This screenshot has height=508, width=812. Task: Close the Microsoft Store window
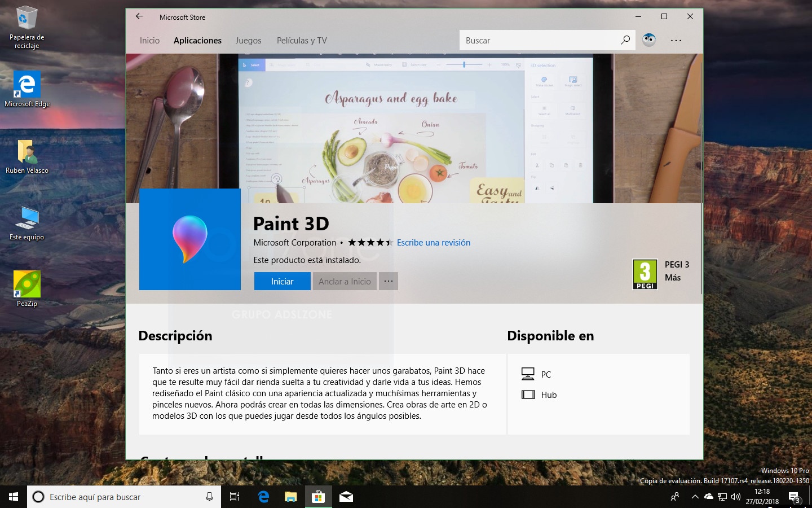point(690,16)
